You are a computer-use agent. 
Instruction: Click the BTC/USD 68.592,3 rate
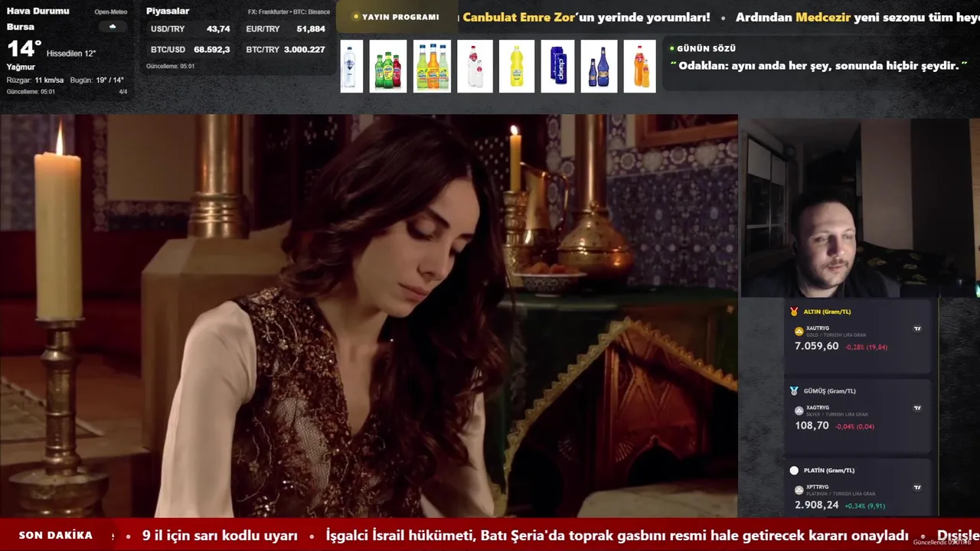click(x=190, y=50)
